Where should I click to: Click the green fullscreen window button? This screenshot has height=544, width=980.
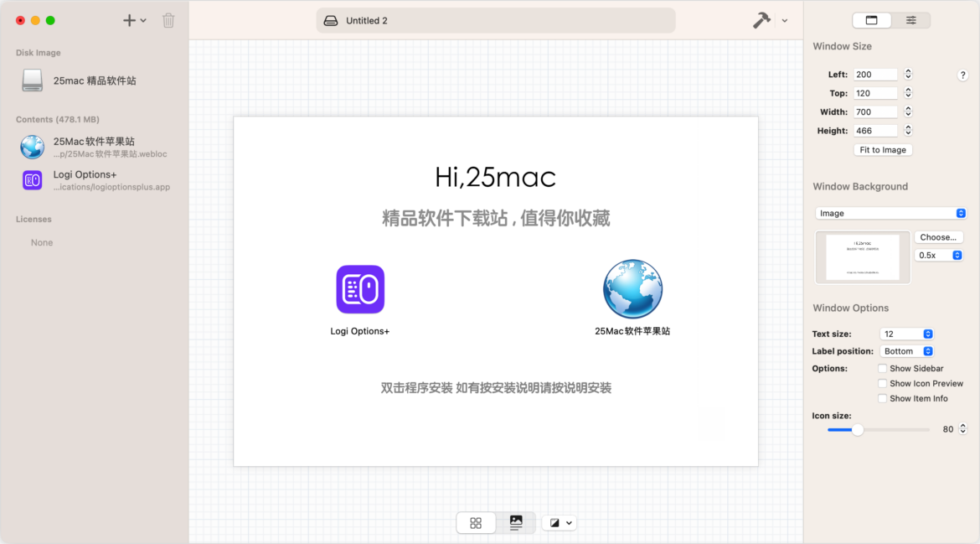point(50,21)
